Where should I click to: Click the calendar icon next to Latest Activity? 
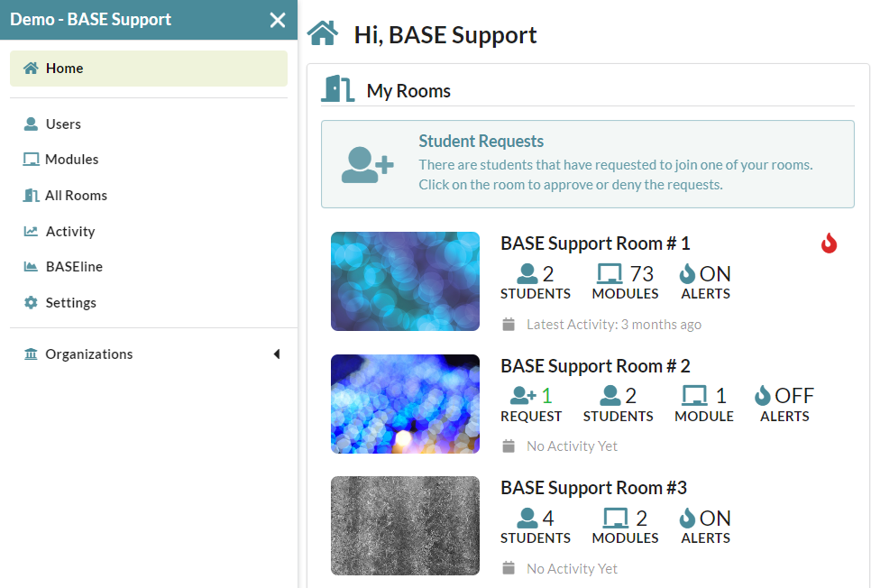pyautogui.click(x=509, y=324)
